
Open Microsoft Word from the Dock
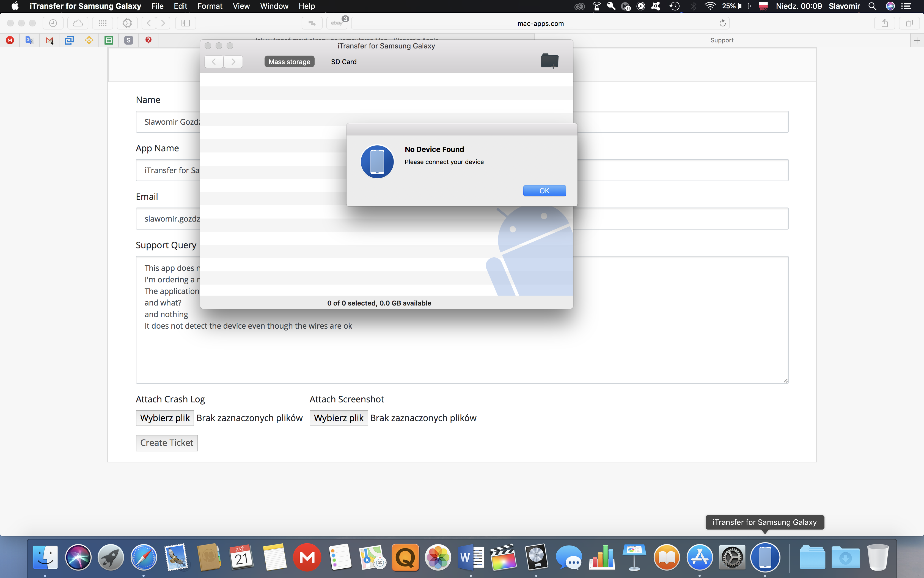pyautogui.click(x=471, y=557)
